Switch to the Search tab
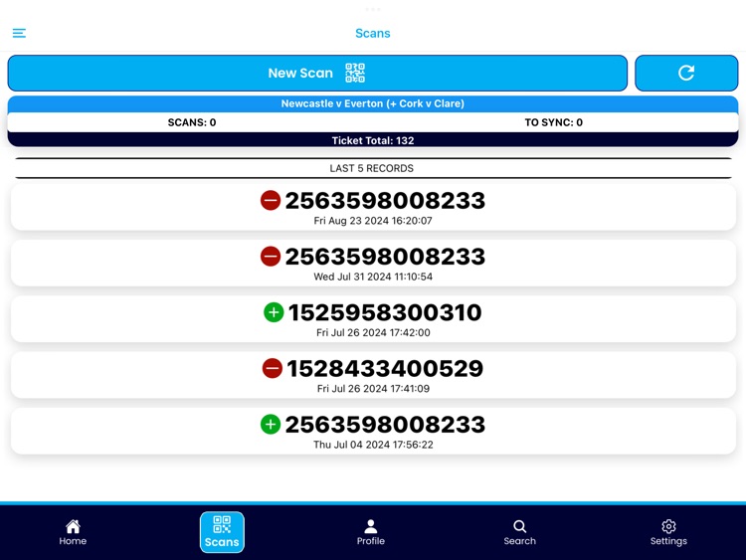 point(519,532)
